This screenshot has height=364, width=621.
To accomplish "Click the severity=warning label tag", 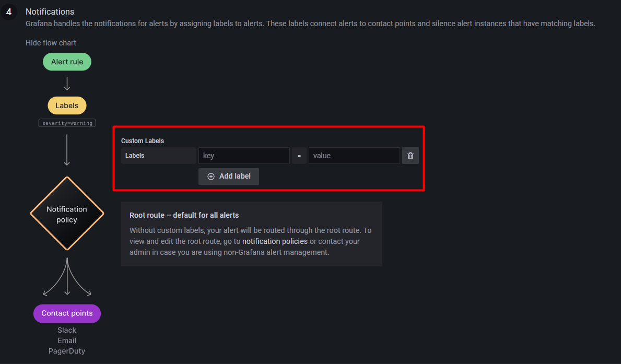I will tap(67, 123).
